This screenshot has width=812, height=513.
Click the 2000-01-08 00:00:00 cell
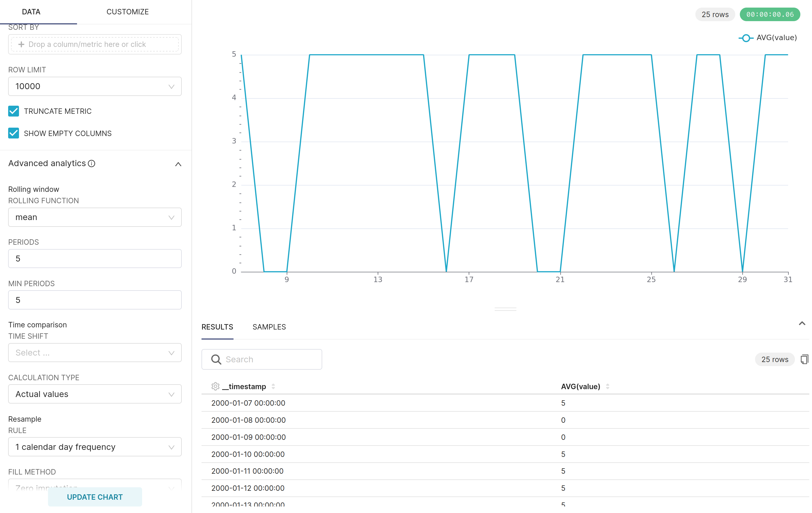tap(248, 420)
